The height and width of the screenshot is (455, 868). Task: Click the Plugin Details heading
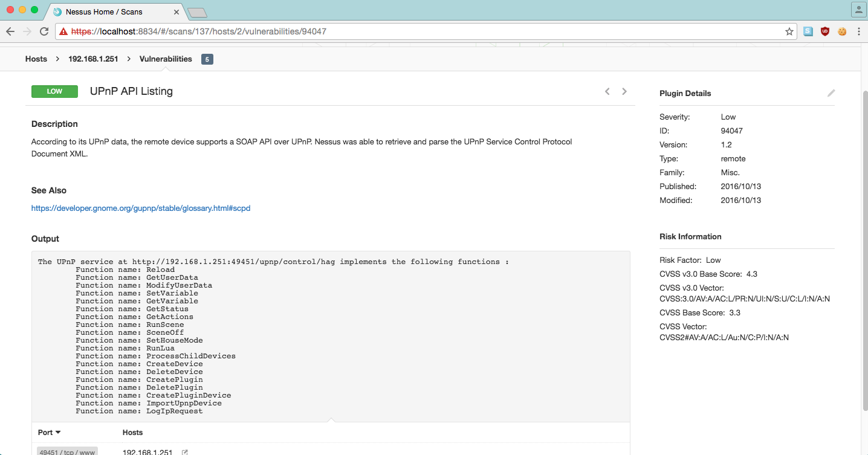pyautogui.click(x=685, y=93)
